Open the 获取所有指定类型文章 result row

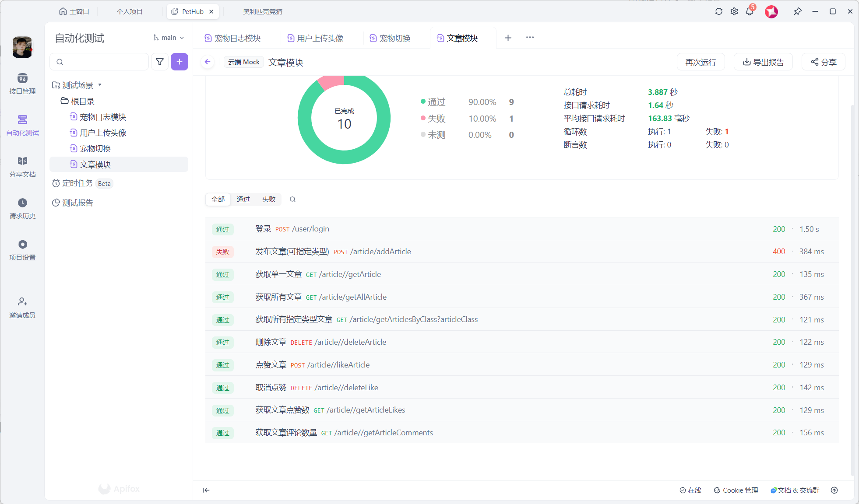coord(522,319)
